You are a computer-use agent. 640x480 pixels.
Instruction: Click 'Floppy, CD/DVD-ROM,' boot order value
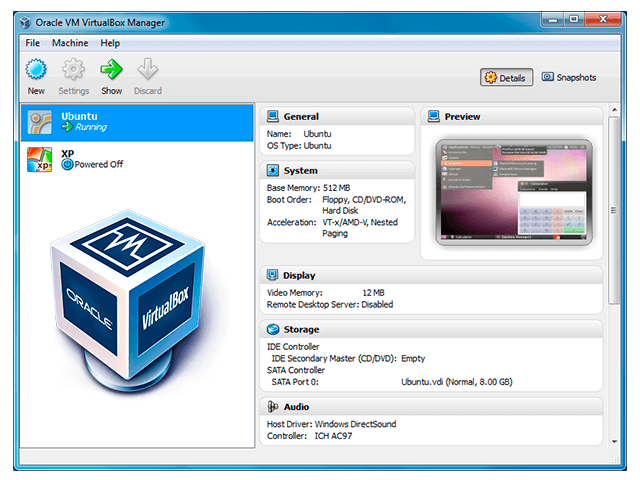coord(364,200)
